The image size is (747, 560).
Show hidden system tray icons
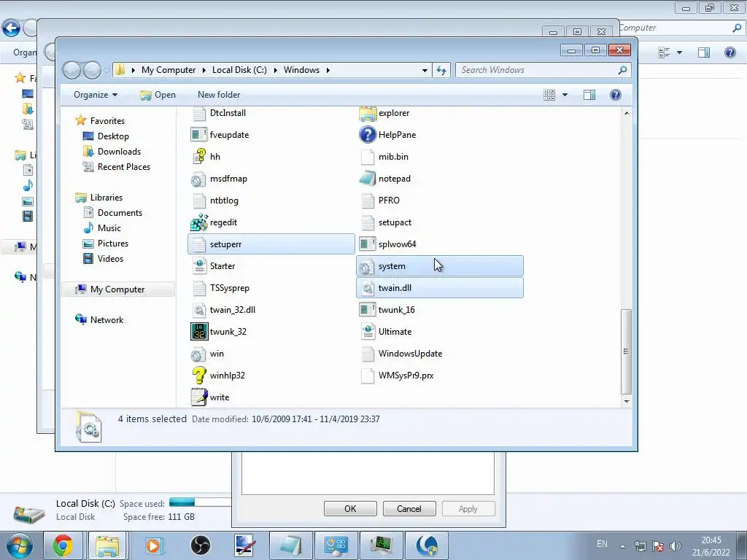[622, 545]
